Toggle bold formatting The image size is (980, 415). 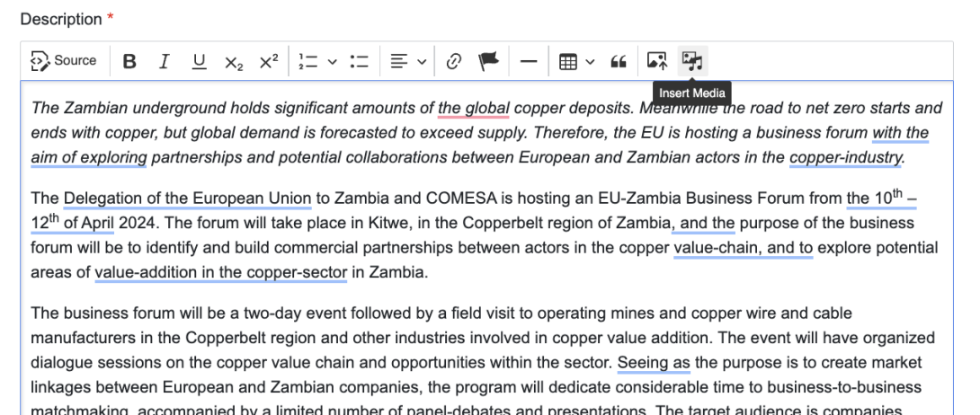[x=129, y=61]
